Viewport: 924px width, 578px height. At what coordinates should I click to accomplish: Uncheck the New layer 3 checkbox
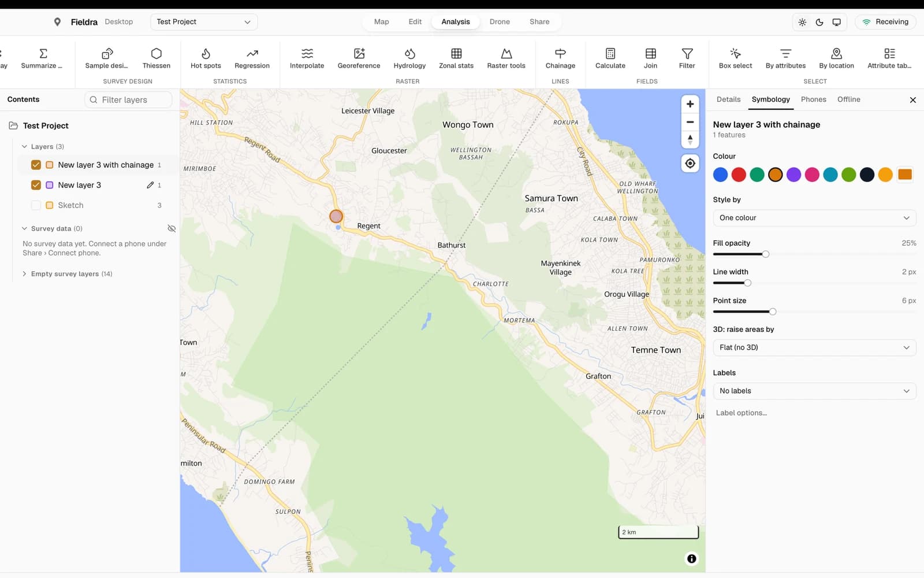click(36, 185)
